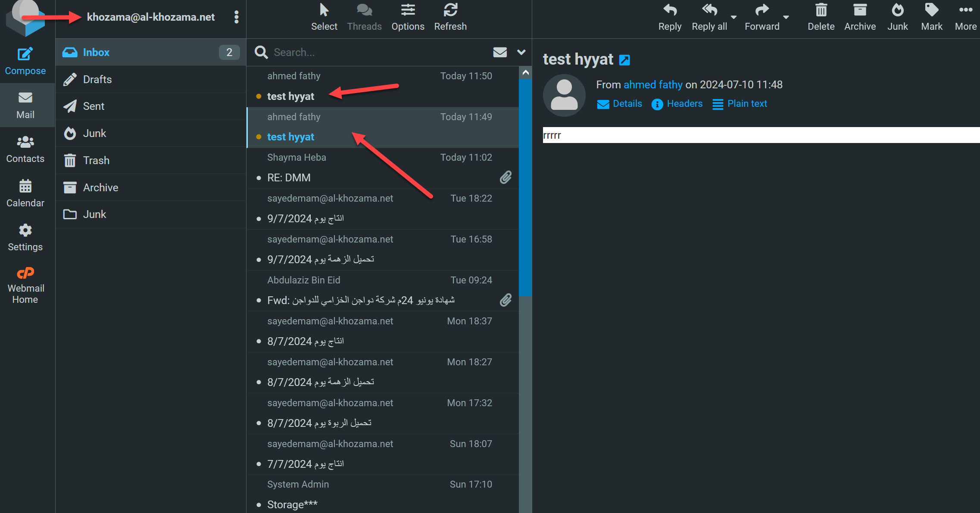980x513 pixels.
Task: Open the Drafts folder
Action: 97,79
